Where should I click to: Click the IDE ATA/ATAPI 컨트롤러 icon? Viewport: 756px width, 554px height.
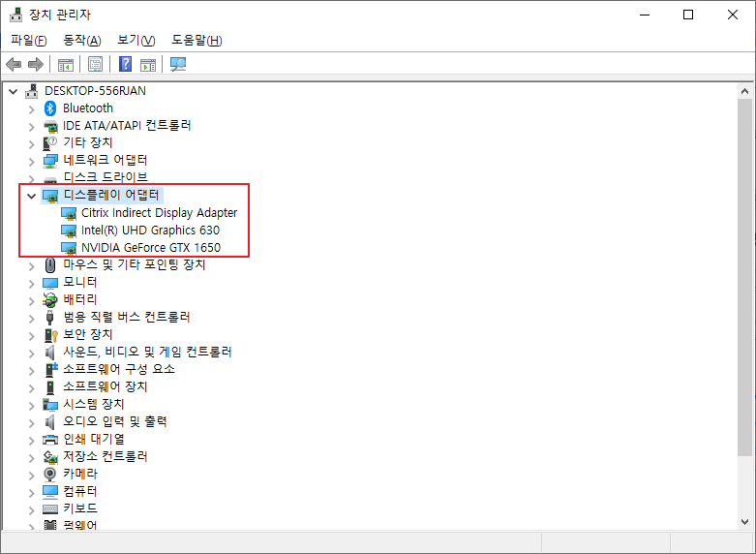point(50,126)
